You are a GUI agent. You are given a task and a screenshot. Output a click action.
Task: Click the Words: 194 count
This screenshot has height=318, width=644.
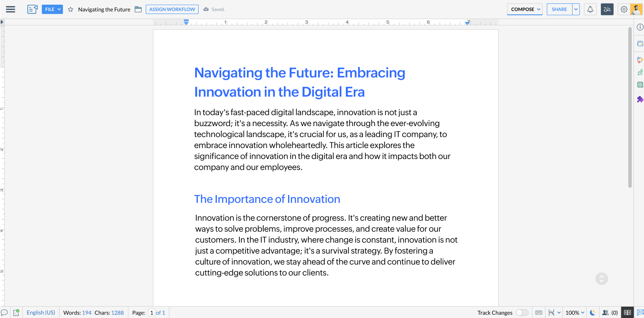pos(77,313)
